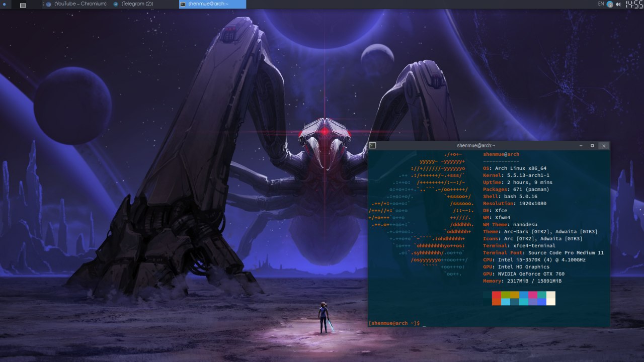Click the 'GPU: Intel HD Graphics' line
644x362 pixels.
coord(516,267)
